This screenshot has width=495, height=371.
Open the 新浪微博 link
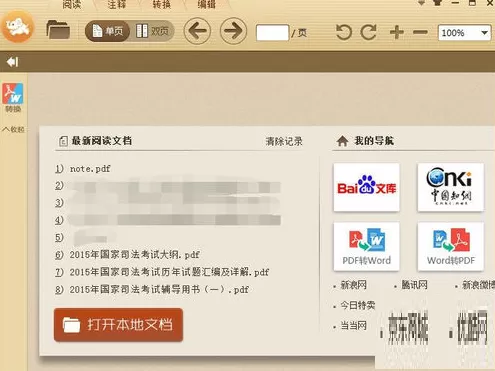[x=478, y=285]
